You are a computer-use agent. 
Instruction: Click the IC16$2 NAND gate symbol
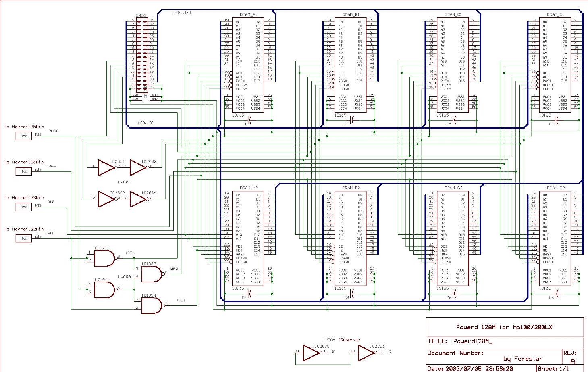tap(104, 290)
